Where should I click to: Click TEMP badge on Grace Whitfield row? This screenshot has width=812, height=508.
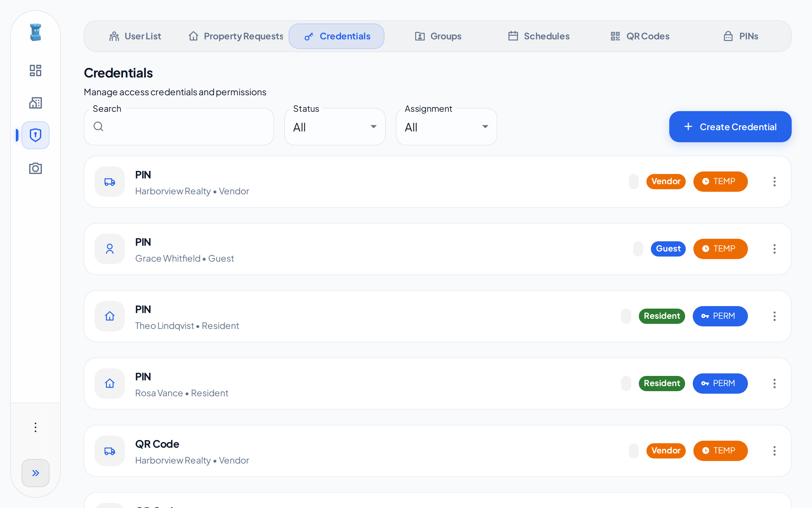(x=720, y=249)
